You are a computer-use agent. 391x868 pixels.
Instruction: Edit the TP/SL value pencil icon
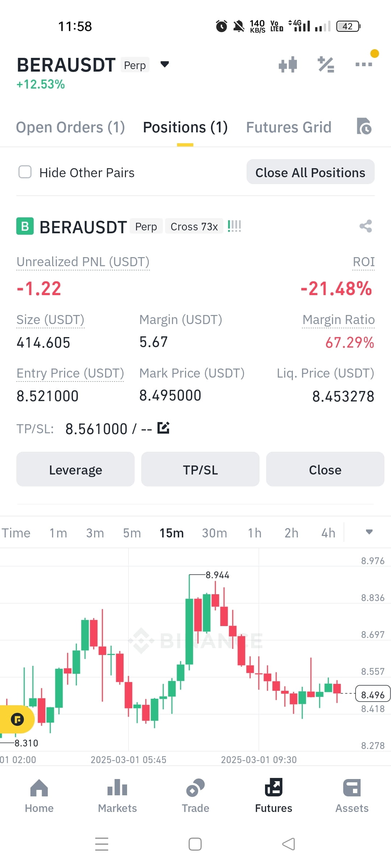163,428
